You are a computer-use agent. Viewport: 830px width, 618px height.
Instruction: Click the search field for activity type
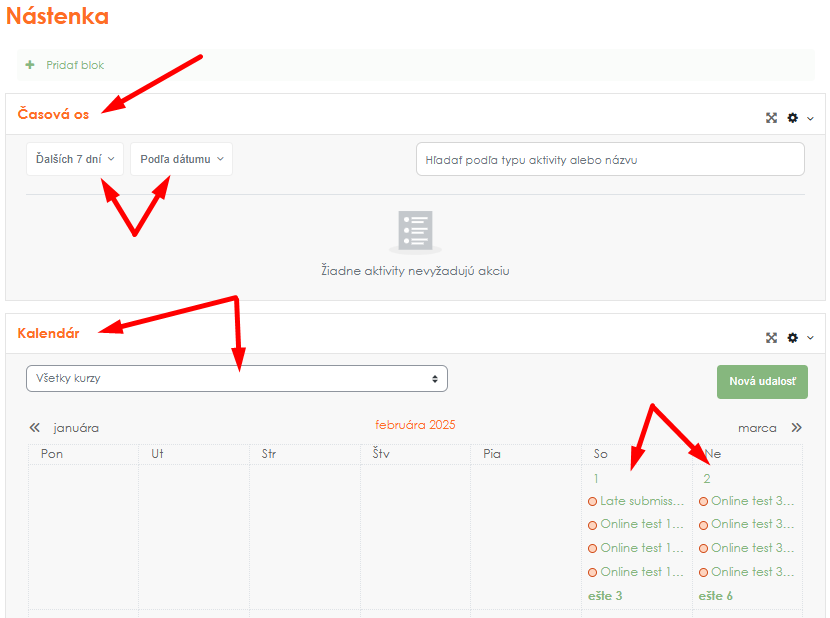609,159
